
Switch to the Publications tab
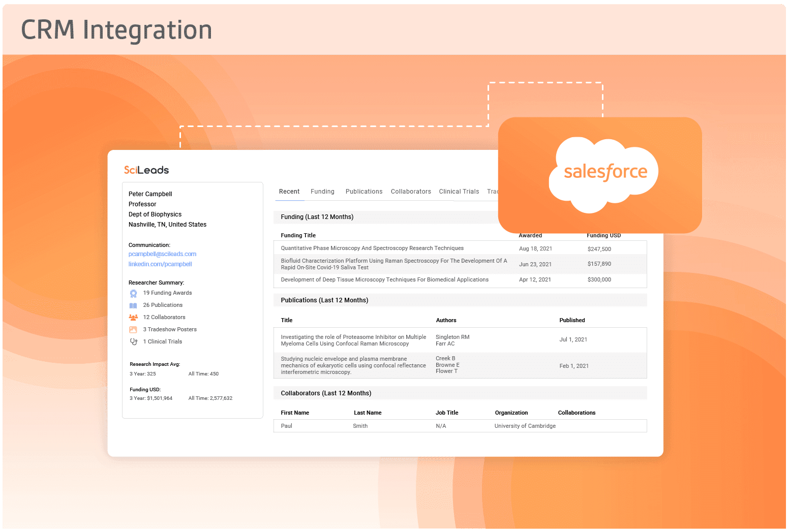coord(364,192)
